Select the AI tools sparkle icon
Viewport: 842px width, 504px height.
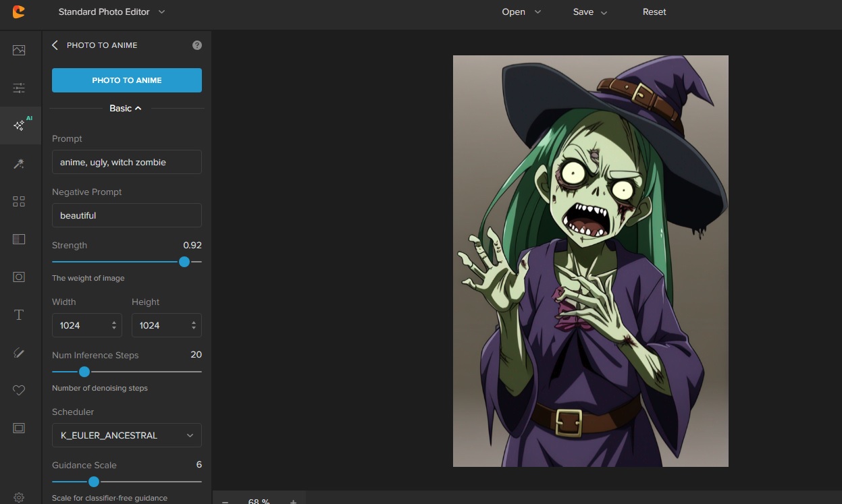(19, 125)
